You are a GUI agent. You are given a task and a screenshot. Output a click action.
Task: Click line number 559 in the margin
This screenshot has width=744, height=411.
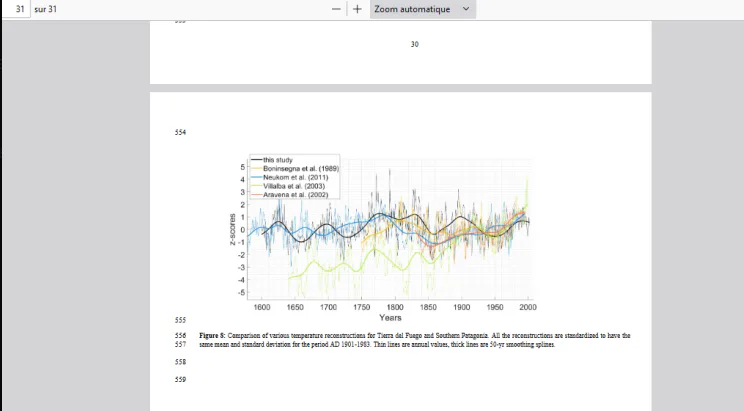click(180, 380)
